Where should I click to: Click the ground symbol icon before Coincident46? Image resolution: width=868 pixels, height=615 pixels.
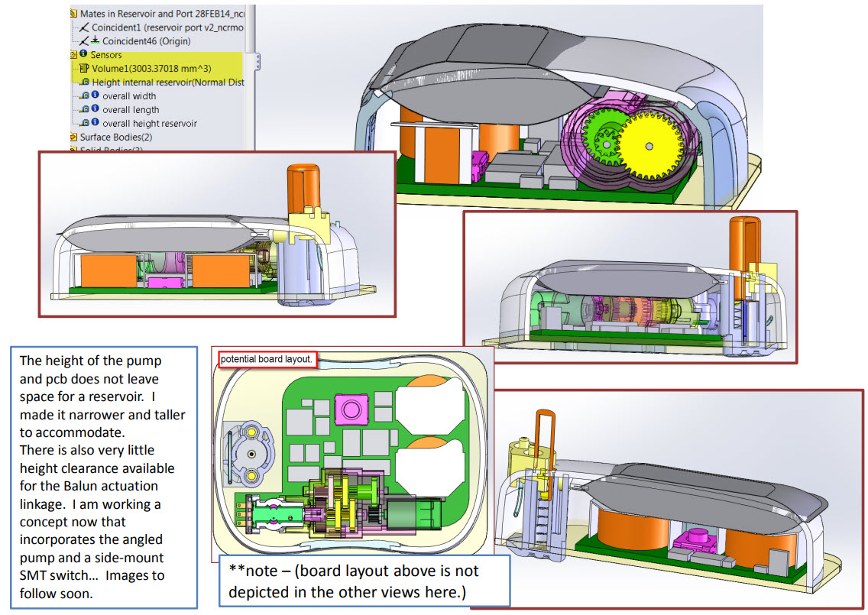[x=95, y=40]
